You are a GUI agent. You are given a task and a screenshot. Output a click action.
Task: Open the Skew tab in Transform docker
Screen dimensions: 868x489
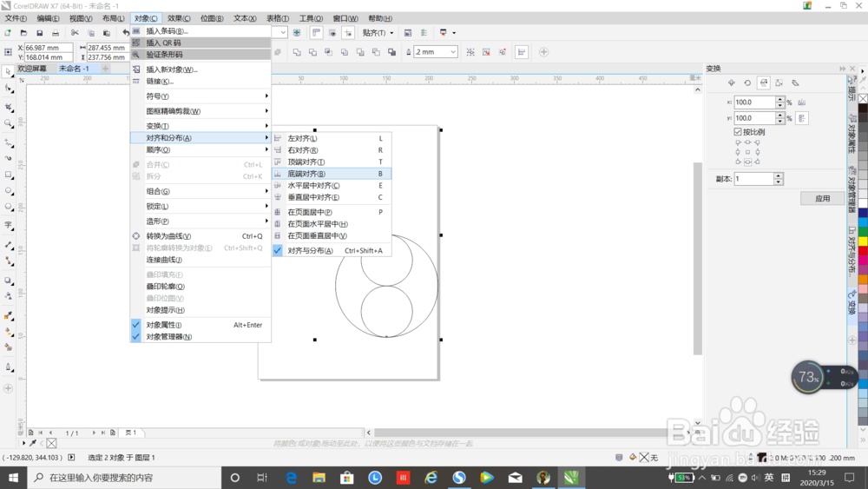pos(795,83)
